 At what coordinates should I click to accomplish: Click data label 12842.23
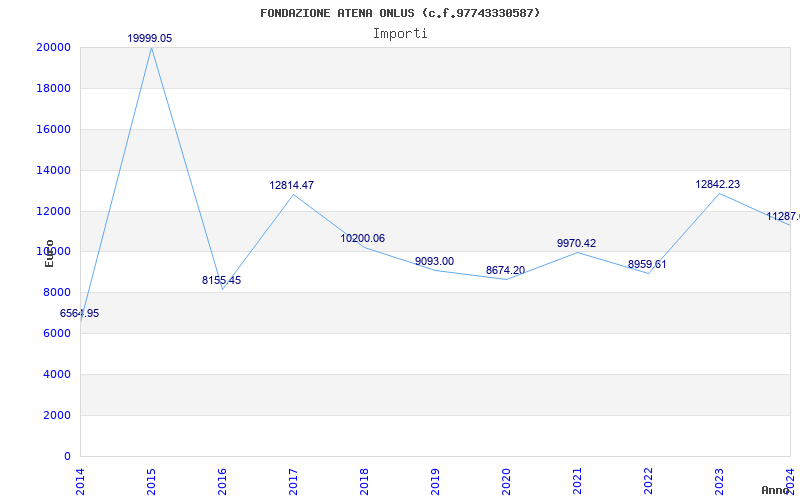717,184
